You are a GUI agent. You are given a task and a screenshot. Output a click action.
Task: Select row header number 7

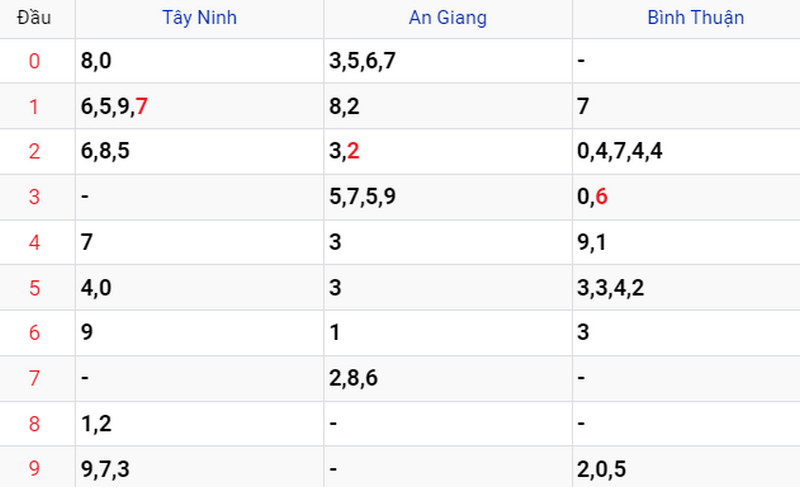(x=35, y=378)
